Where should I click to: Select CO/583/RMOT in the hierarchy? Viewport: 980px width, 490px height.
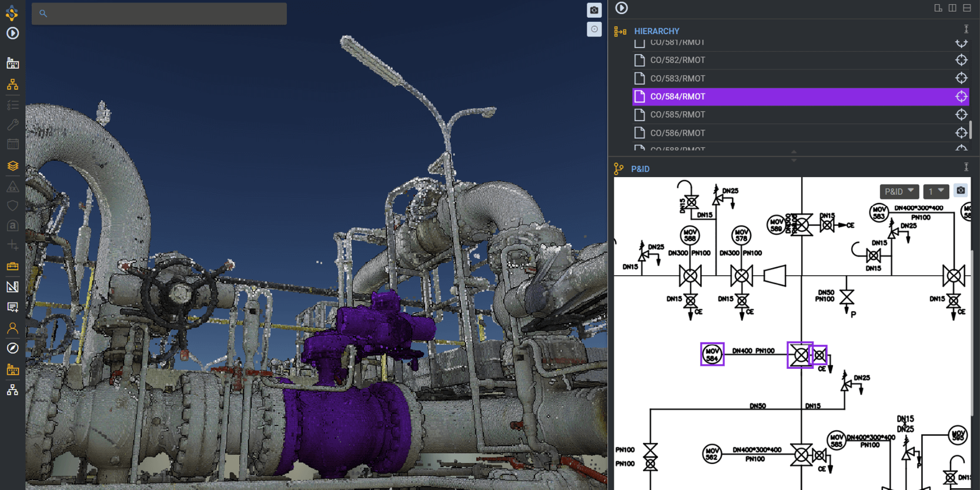click(677, 78)
